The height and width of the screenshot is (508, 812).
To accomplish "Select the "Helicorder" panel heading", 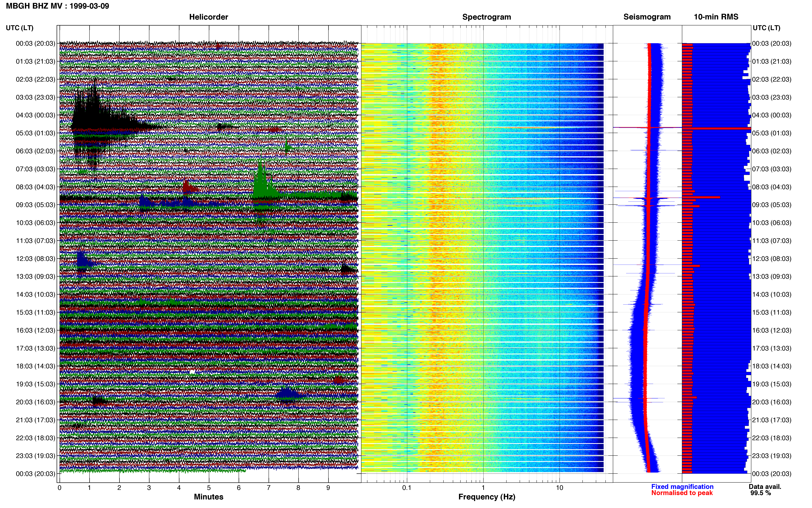I will [209, 17].
